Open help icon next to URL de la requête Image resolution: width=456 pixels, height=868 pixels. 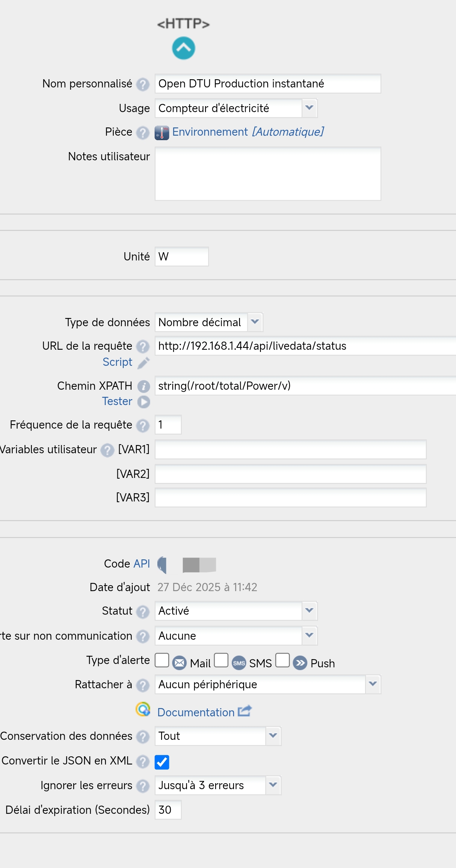pos(142,347)
